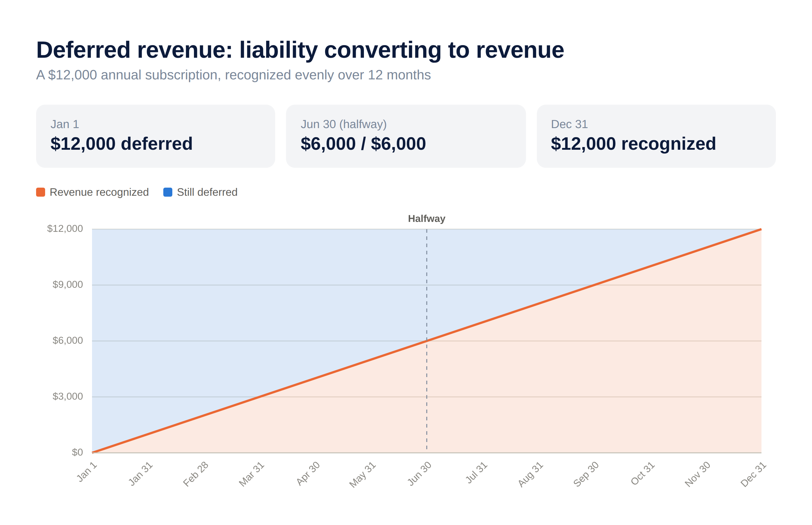
Task: Click the subtitle about the $12,000 annual subscription
Action: 233,75
